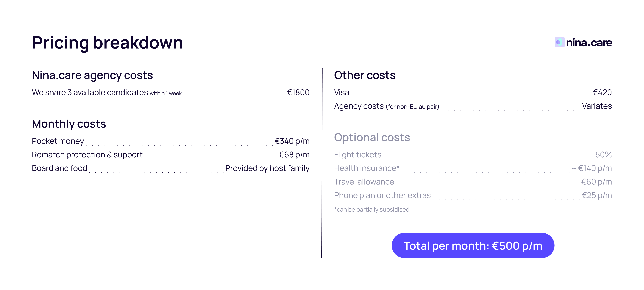Click Rematch protection & support label
Viewport: 644px width, 290px height.
pyautogui.click(x=87, y=154)
